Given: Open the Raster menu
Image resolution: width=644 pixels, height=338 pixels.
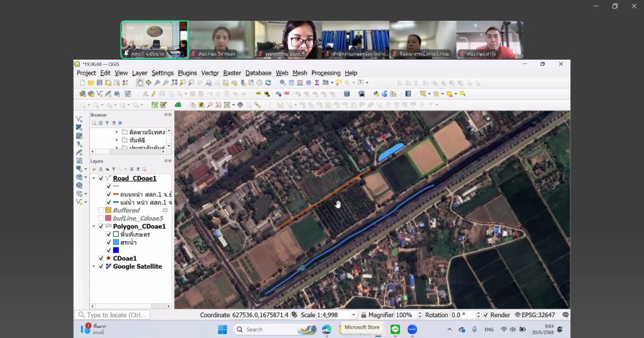Looking at the screenshot, I should tap(232, 73).
